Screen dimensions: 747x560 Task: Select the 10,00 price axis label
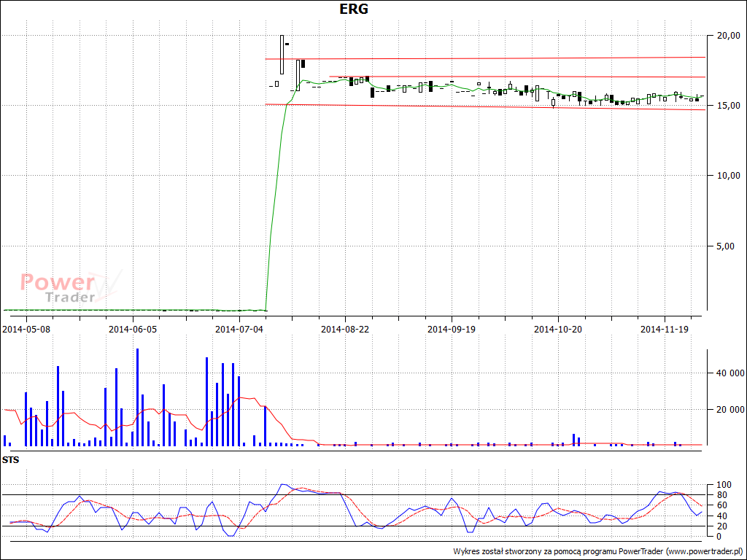[x=727, y=176]
